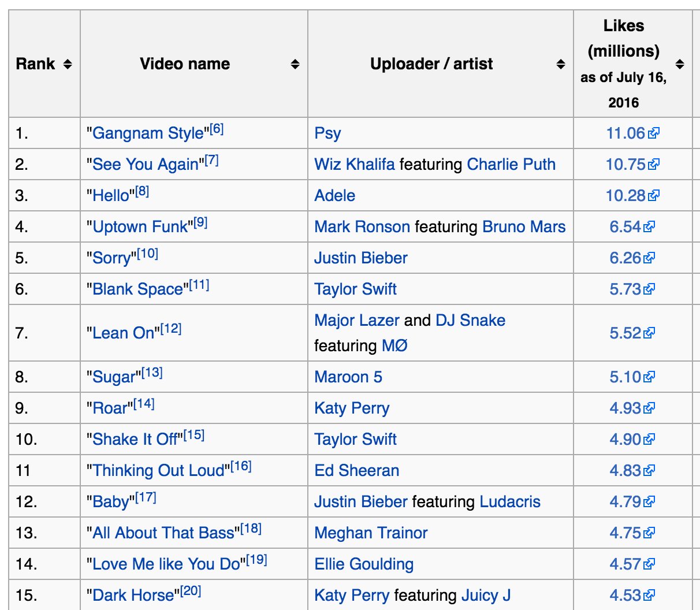Open the Maroon 5 artist link
Image resolution: width=700 pixels, height=610 pixels.
[348, 377]
